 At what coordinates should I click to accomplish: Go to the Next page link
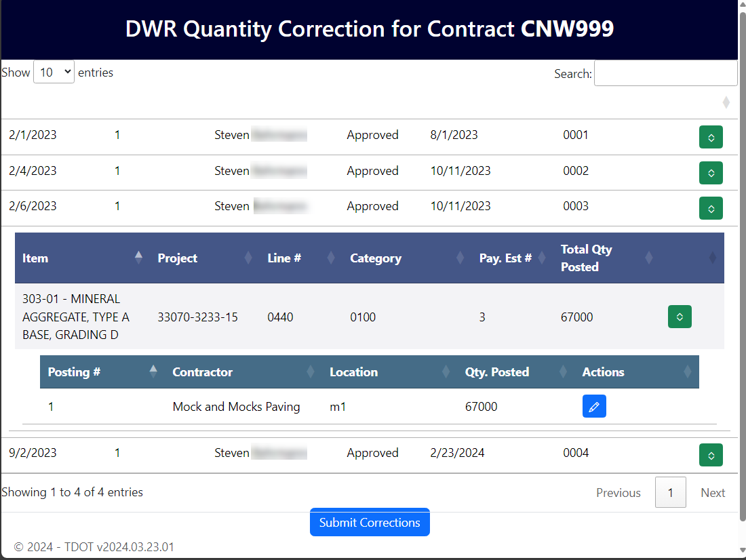click(x=712, y=492)
